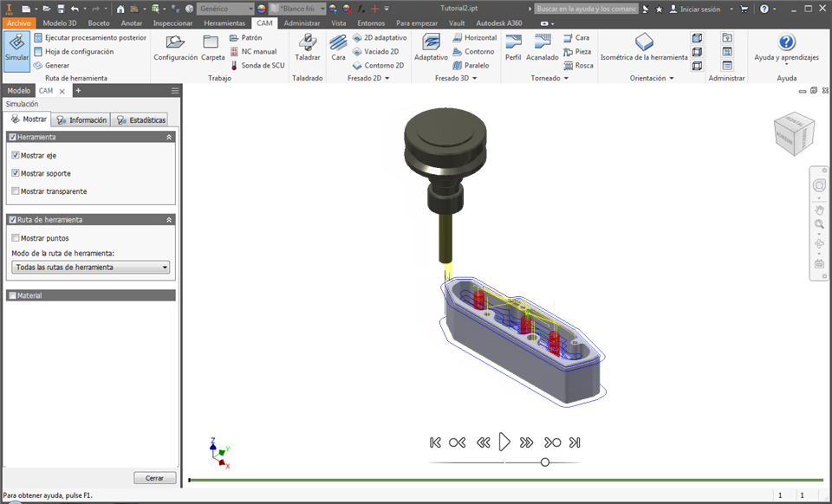Viewport: 832px width, 504px height.
Task: Switch to the Estadísticas tab
Action: coord(140,120)
